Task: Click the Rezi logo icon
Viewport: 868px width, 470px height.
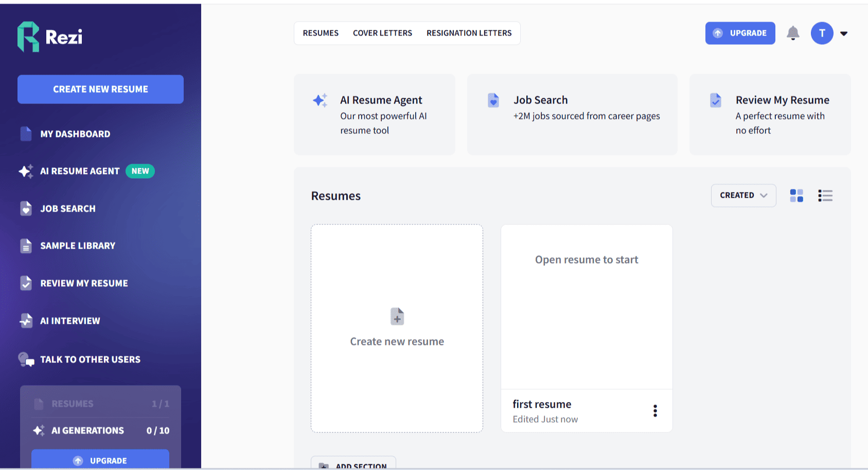Action: (x=28, y=37)
